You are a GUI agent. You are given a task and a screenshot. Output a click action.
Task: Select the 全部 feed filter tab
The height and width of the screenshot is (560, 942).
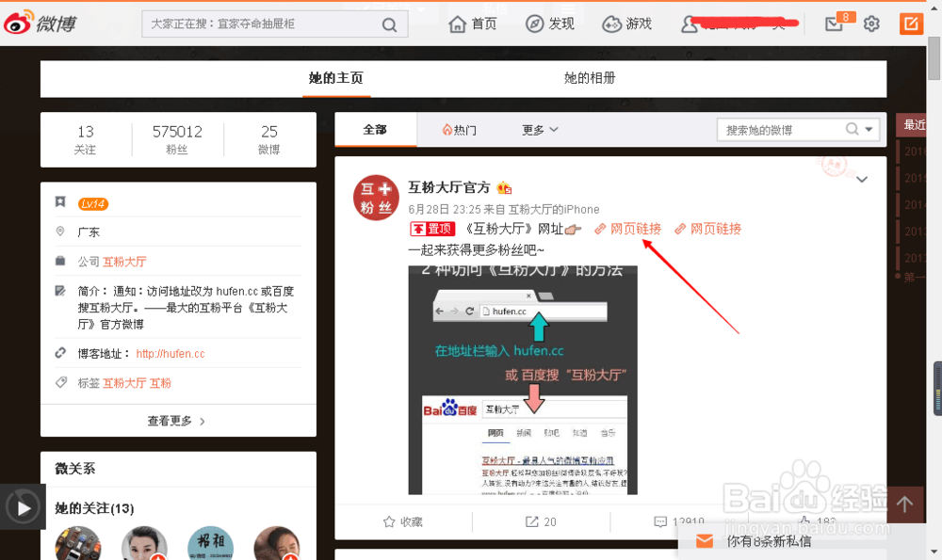[x=375, y=130]
